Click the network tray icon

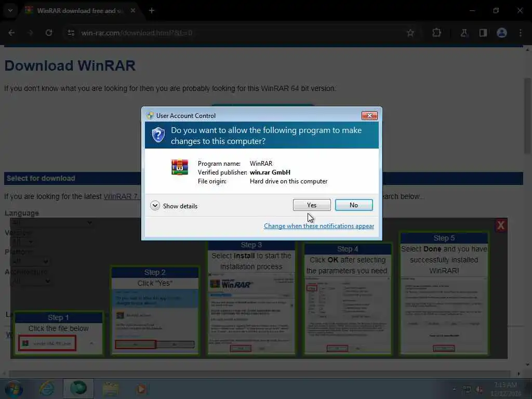click(x=467, y=390)
